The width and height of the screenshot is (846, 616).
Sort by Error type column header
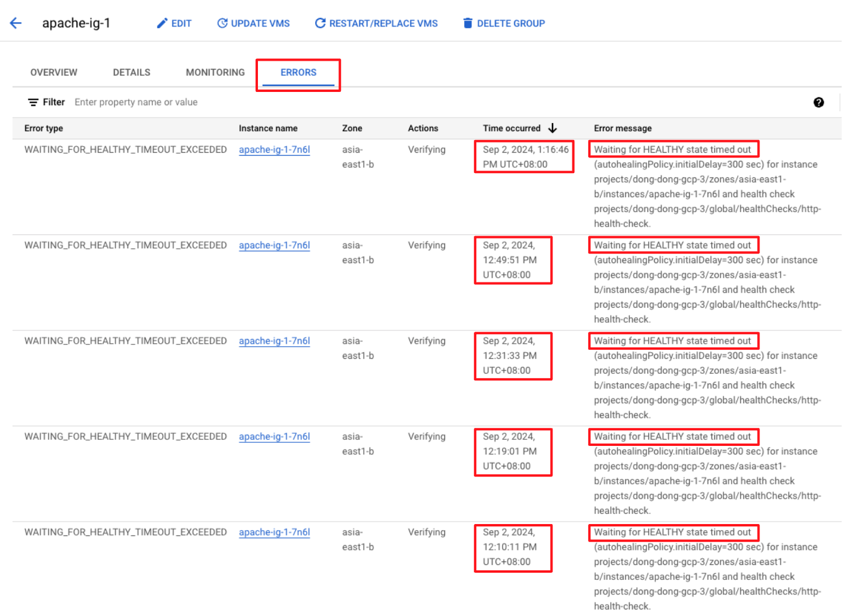43,128
